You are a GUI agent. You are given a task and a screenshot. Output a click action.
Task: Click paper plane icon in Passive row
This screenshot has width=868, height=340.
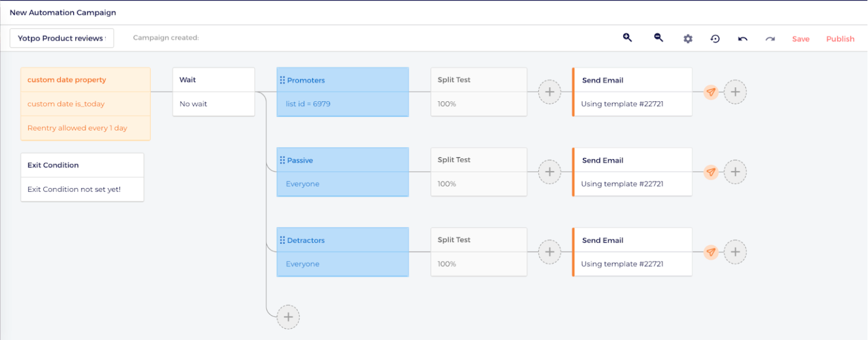[711, 172]
